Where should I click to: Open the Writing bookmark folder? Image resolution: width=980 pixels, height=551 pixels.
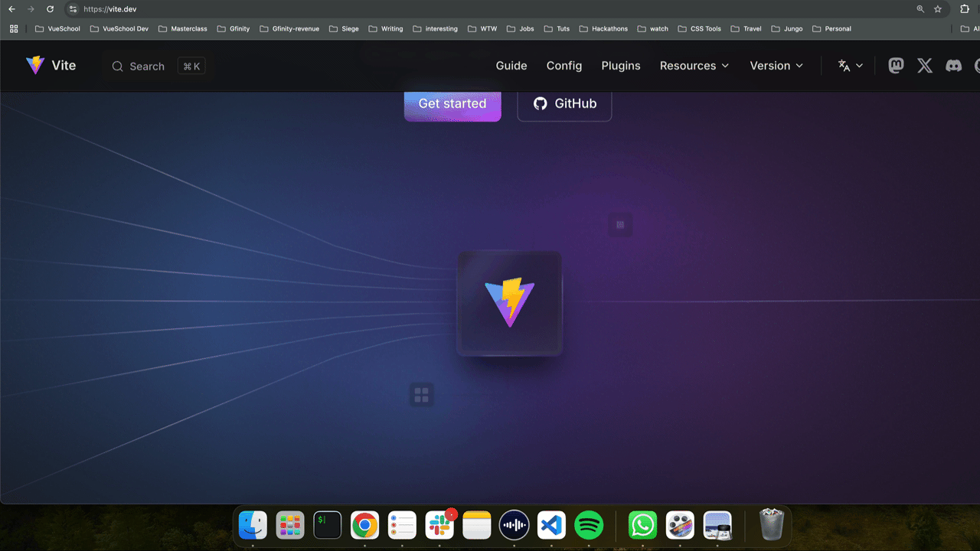click(x=385, y=29)
